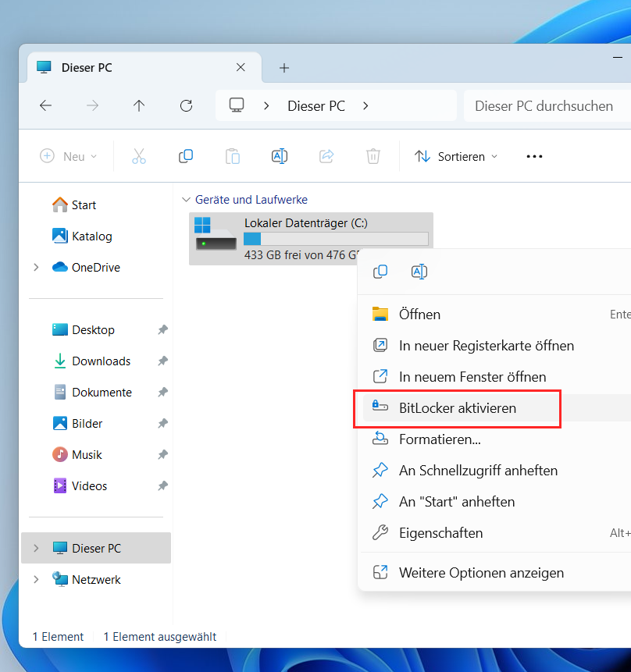Click the Share icon in toolbar

[326, 156]
